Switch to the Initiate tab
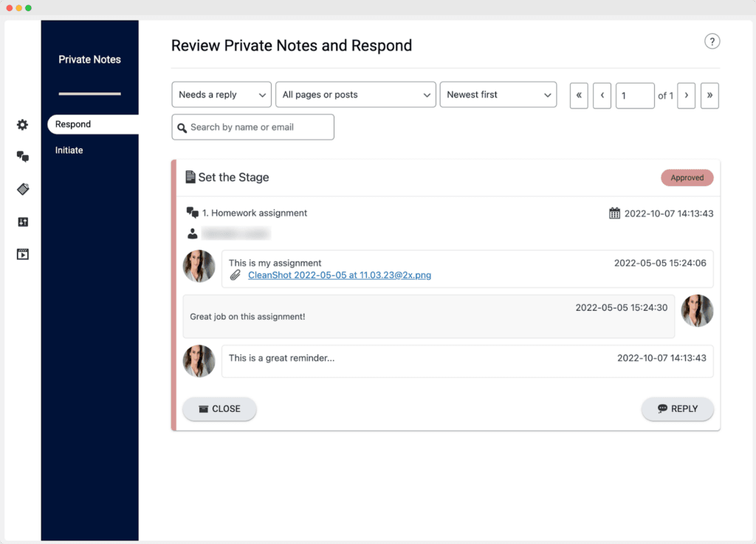 pyautogui.click(x=69, y=150)
